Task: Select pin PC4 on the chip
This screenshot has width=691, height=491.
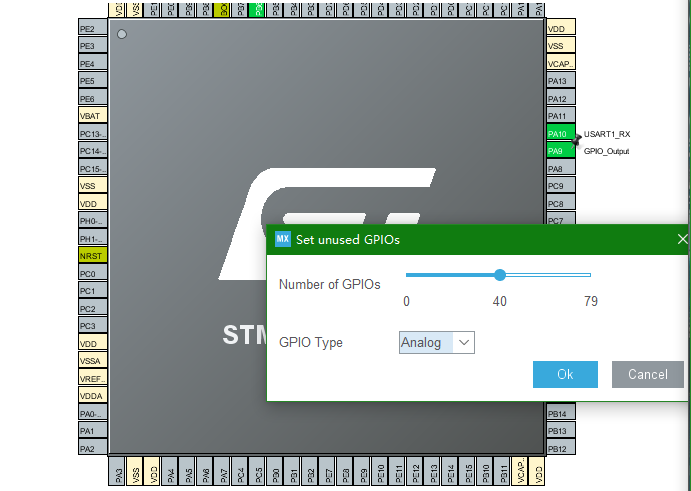Action: coord(240,471)
